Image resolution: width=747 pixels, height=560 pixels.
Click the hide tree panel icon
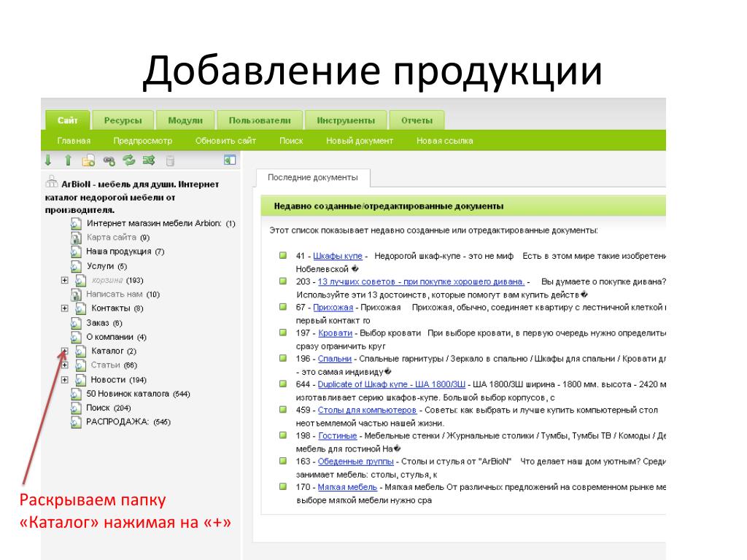(230, 160)
